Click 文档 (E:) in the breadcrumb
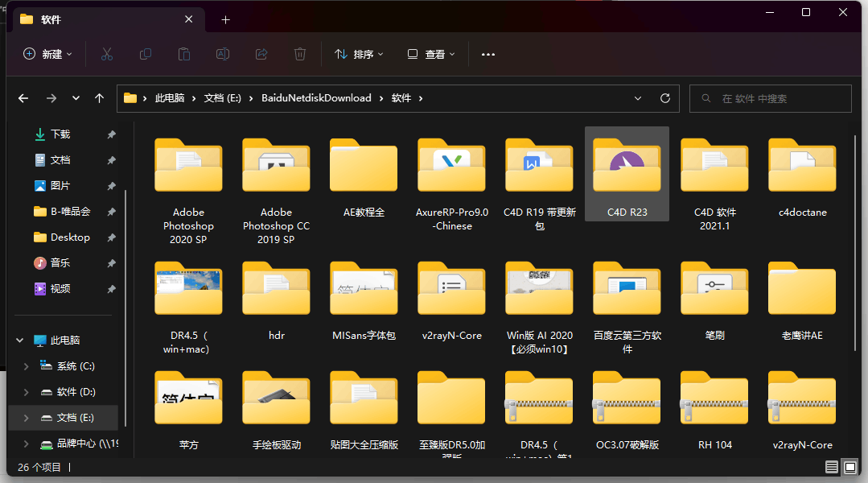This screenshot has height=483, width=868. click(223, 98)
